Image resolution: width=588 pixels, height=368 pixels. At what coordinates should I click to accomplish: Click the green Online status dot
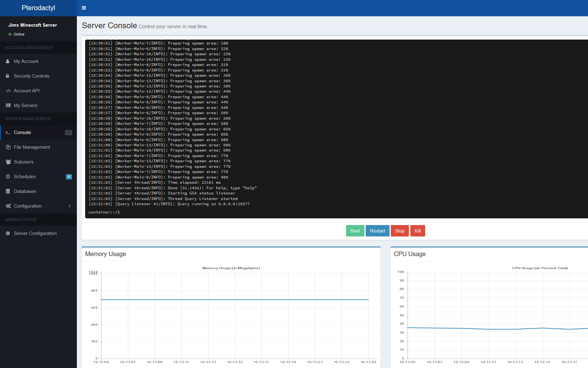pos(10,34)
